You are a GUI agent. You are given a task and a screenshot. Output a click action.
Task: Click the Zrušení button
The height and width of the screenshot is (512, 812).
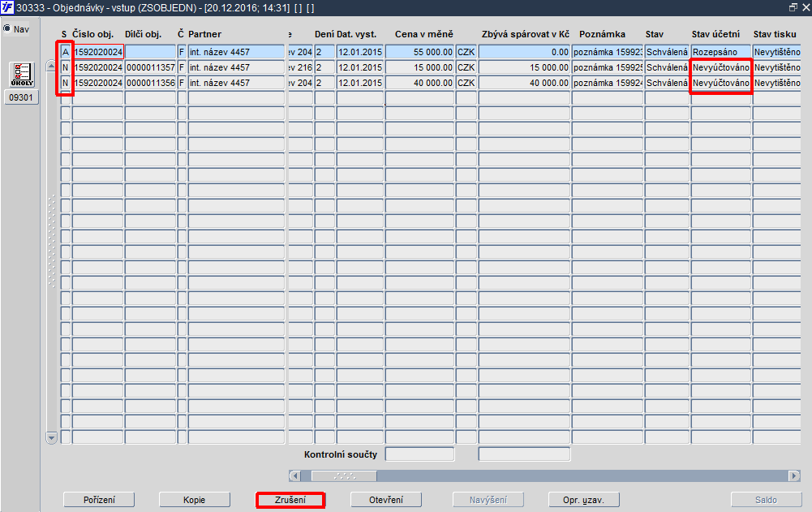(x=290, y=500)
